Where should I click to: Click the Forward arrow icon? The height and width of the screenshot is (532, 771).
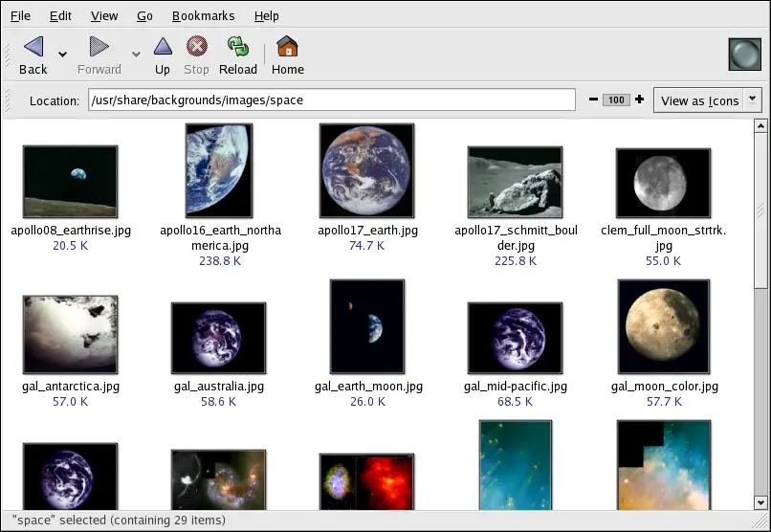[99, 47]
